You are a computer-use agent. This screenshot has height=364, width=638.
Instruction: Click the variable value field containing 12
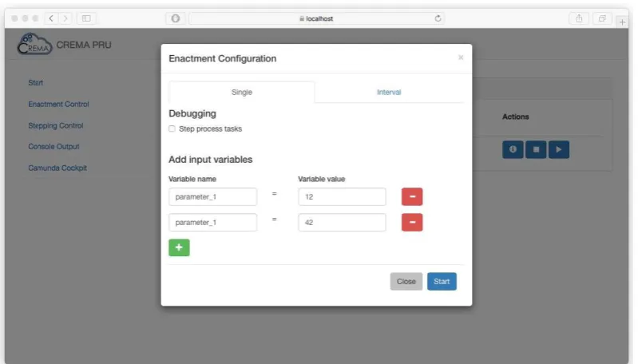point(342,197)
